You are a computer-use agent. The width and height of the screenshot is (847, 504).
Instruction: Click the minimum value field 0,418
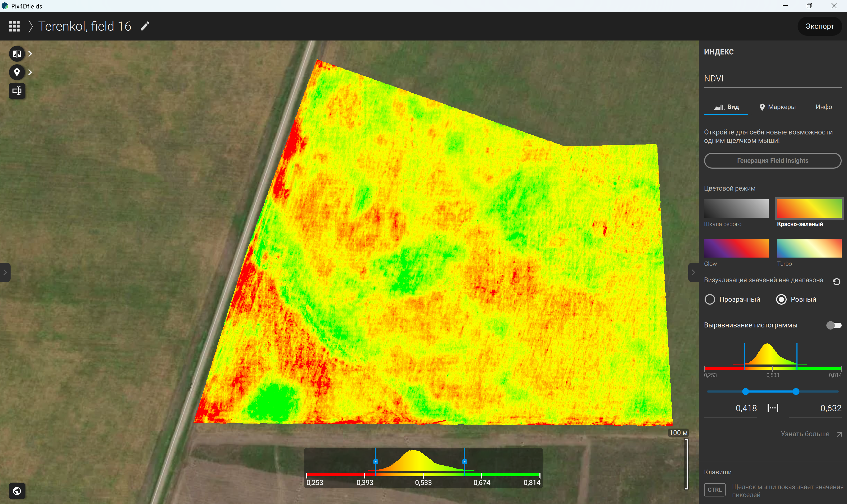tap(731, 408)
